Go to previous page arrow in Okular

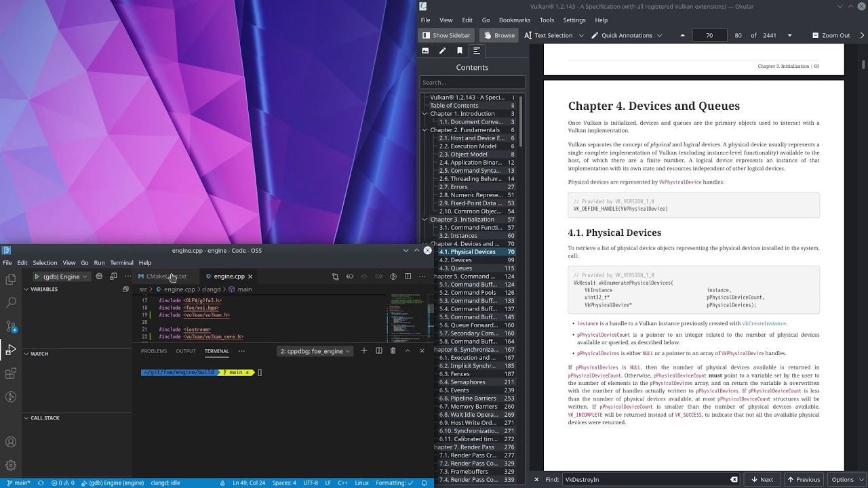point(682,35)
